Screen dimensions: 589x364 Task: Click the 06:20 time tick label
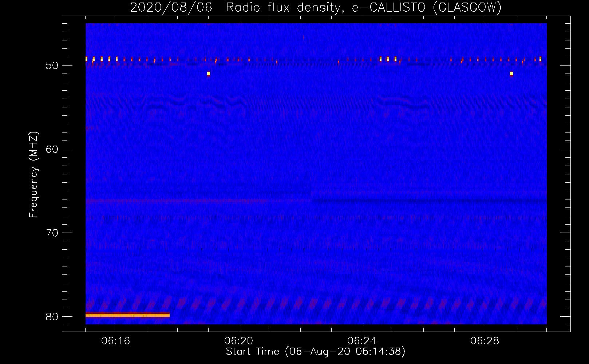[239, 341]
